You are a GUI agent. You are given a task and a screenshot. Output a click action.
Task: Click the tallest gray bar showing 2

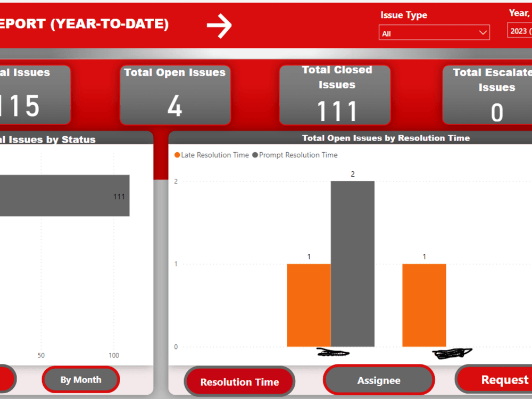353,263
